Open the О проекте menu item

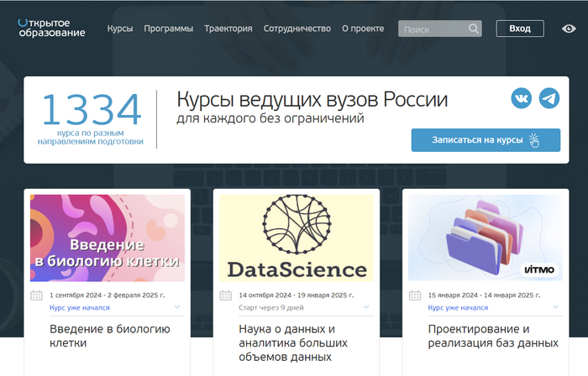click(363, 29)
